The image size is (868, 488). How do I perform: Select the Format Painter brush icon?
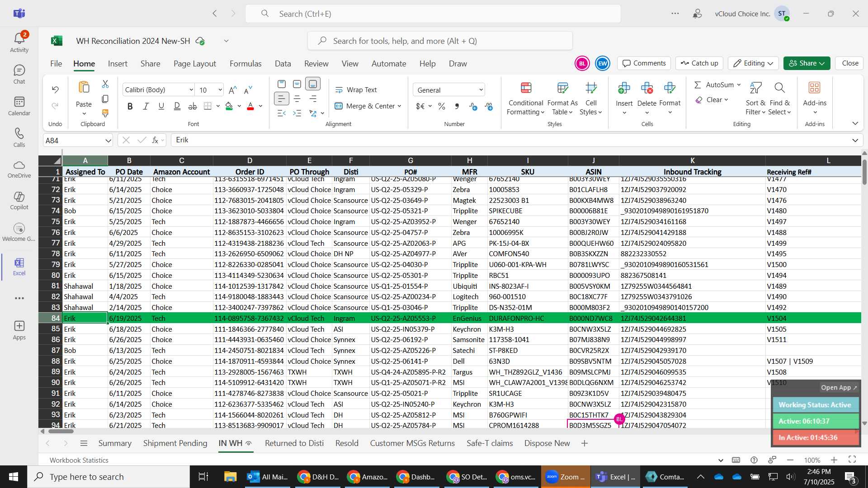click(105, 113)
